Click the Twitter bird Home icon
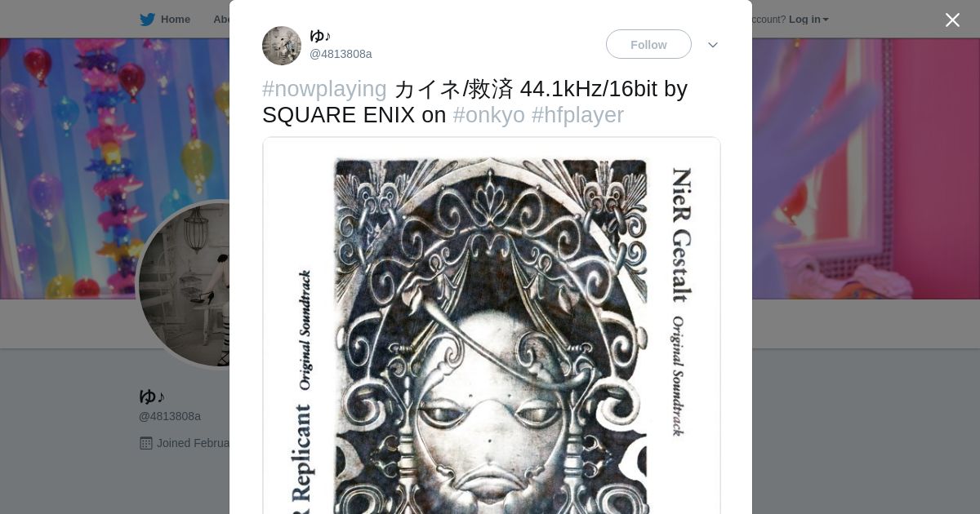 [147, 20]
